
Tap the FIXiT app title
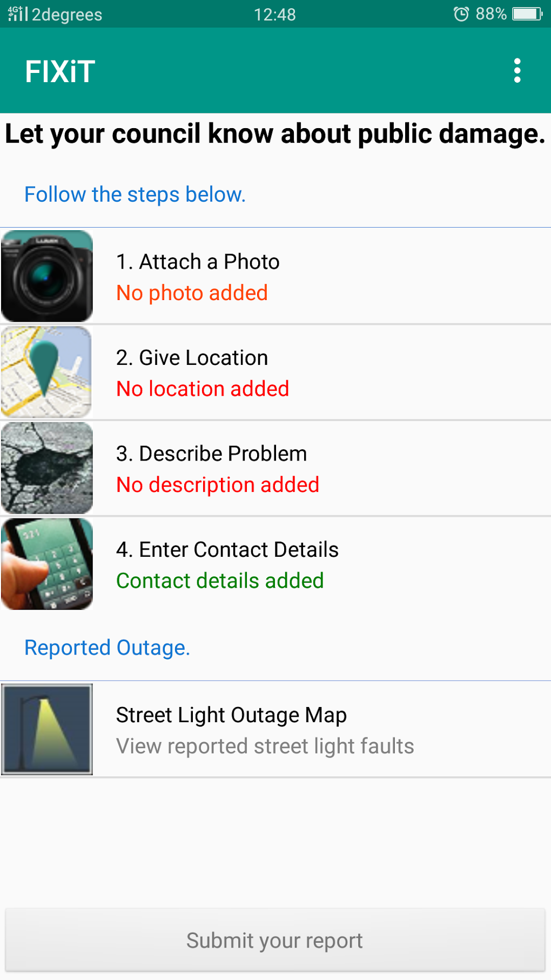(60, 71)
